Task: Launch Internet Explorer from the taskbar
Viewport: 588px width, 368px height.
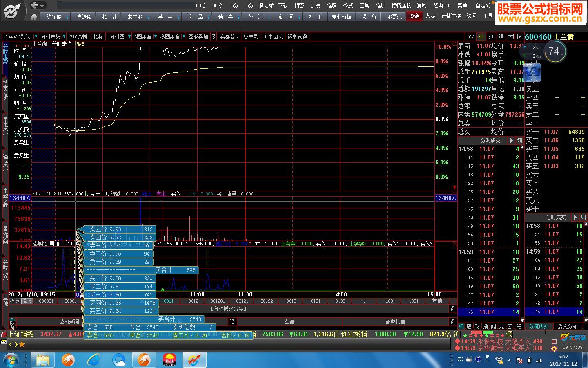Action: point(94,360)
